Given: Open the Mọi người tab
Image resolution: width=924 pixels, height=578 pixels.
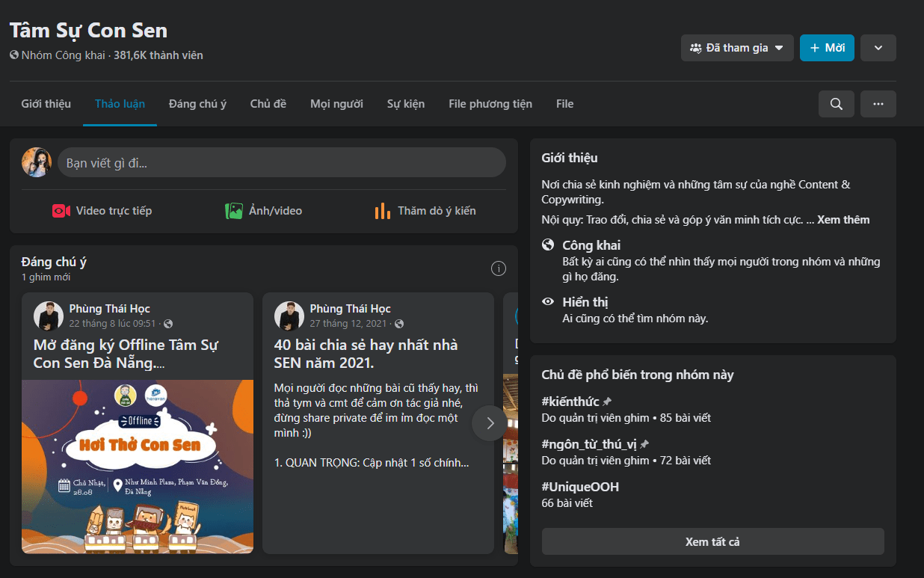Looking at the screenshot, I should [336, 104].
